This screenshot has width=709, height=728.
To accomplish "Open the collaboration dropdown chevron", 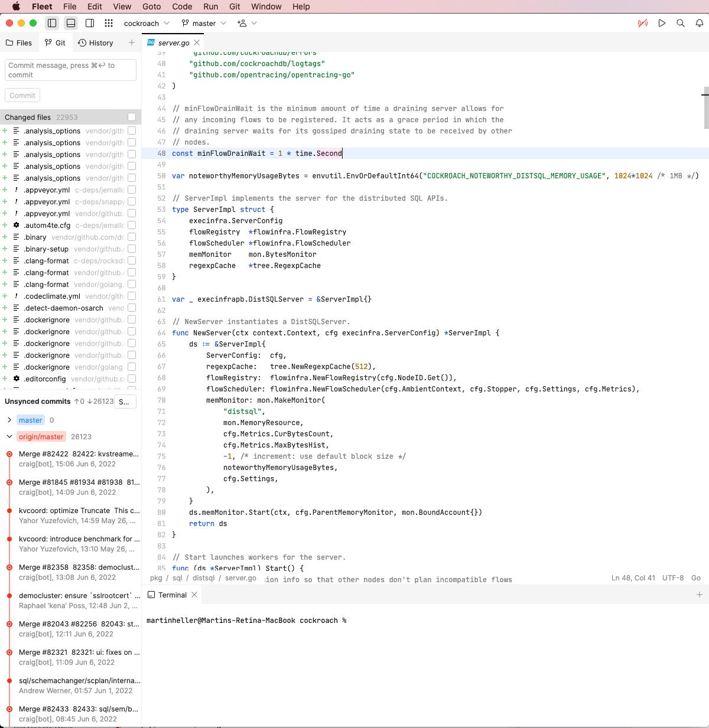I will click(x=254, y=23).
